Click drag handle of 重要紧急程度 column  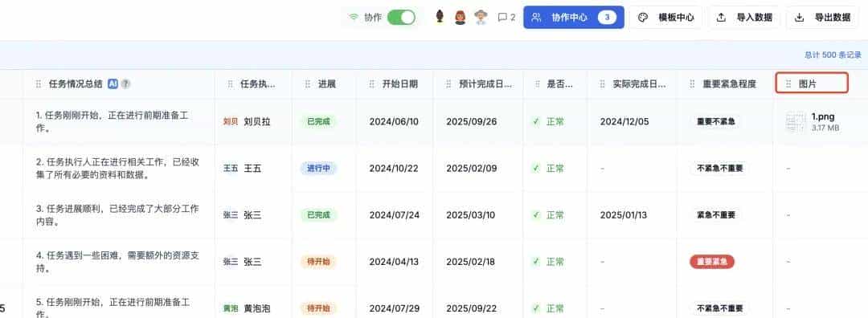click(x=692, y=84)
